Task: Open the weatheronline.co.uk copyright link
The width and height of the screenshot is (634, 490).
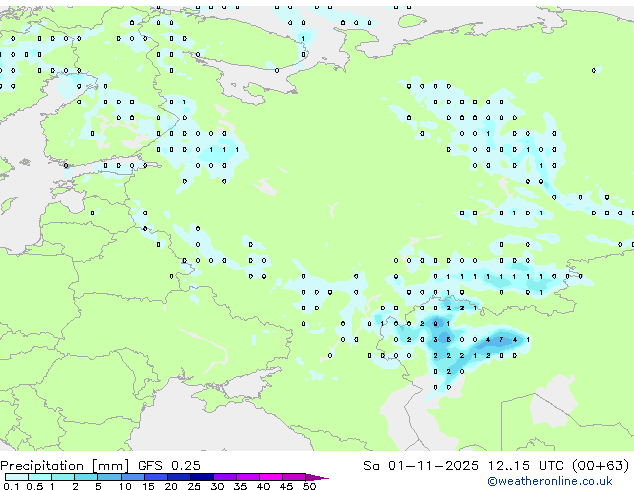Action: (x=550, y=481)
